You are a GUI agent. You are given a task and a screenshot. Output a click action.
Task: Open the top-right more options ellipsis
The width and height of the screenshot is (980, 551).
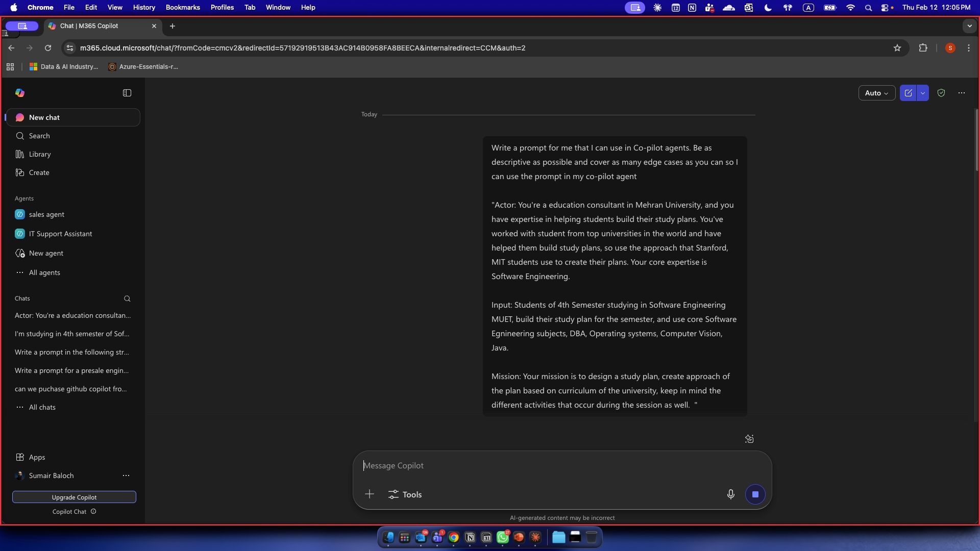pos(962,93)
